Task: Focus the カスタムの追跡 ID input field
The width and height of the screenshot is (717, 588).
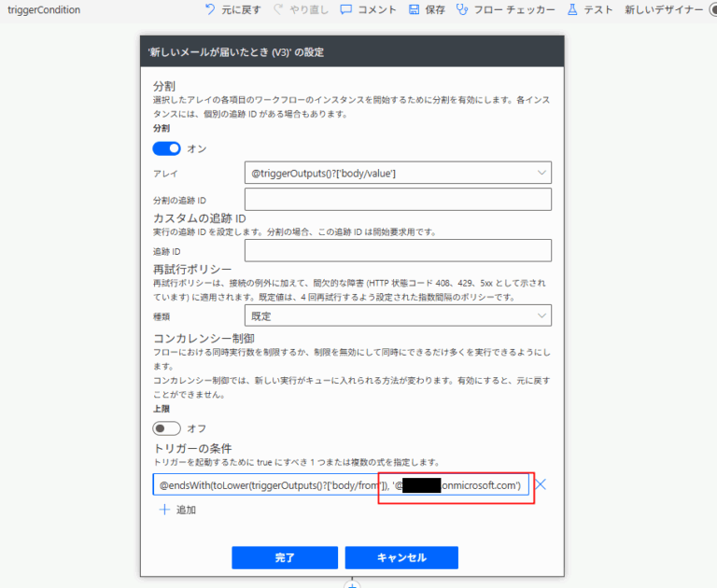Action: tap(397, 251)
